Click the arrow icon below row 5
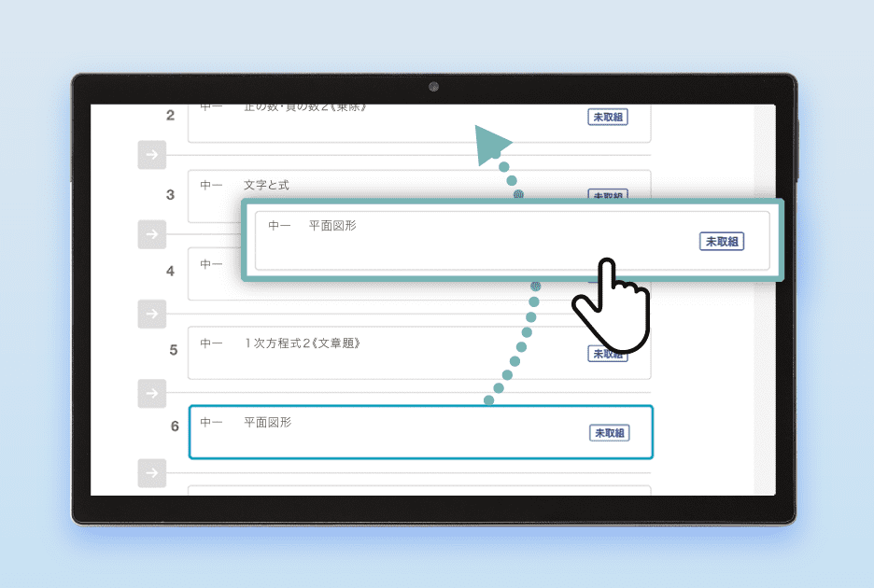 151,393
